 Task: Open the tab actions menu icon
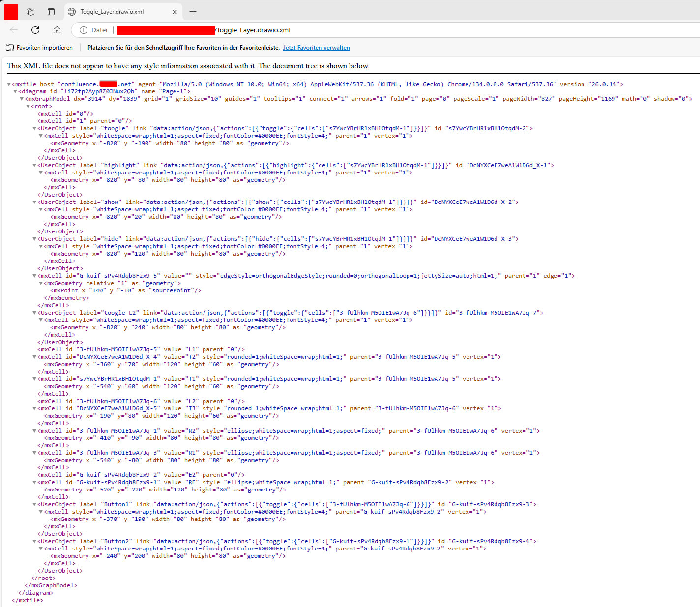(51, 12)
